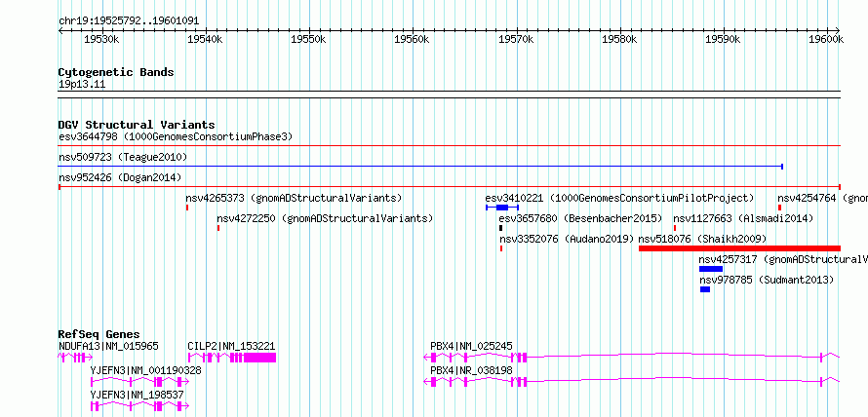This screenshot has width=868, height=417.
Task: Open variant label esv3657680 (Besenbacher2015)
Action: pos(580,218)
